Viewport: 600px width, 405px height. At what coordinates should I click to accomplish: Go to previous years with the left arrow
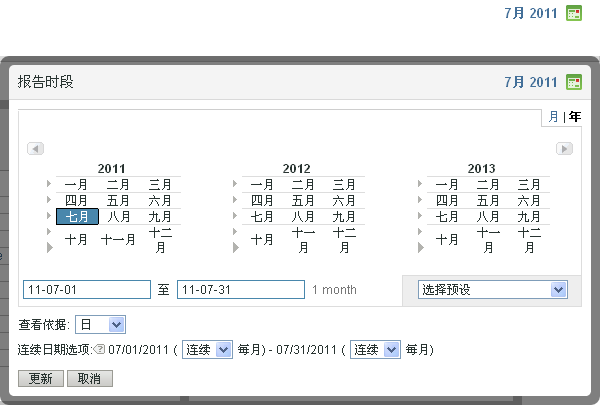point(36,149)
